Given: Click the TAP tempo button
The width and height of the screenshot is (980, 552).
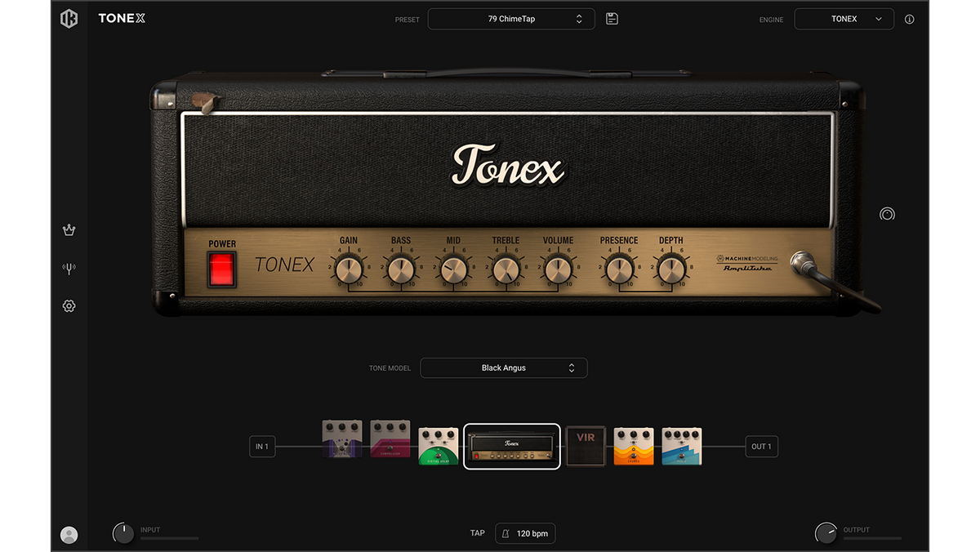Looking at the screenshot, I should (x=478, y=533).
